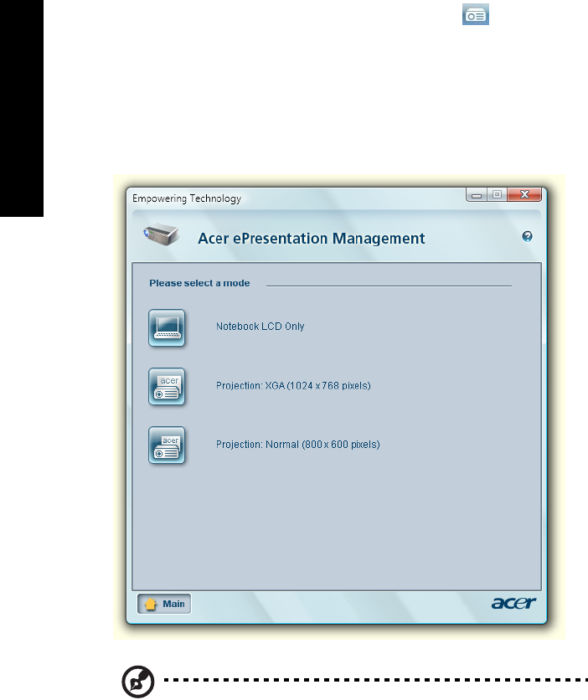Close the Empowering Technology window
Image resolution: width=588 pixels, height=700 pixels.
point(524,194)
